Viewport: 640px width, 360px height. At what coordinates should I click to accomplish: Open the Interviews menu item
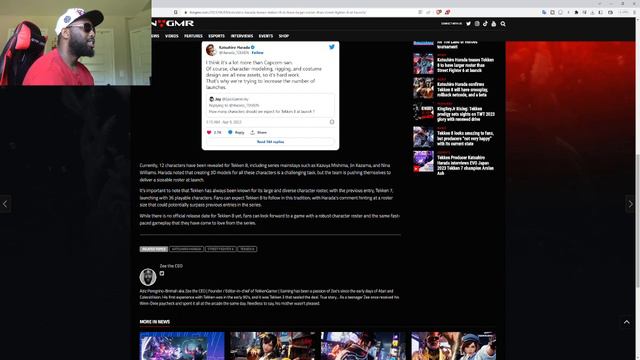[x=242, y=36]
